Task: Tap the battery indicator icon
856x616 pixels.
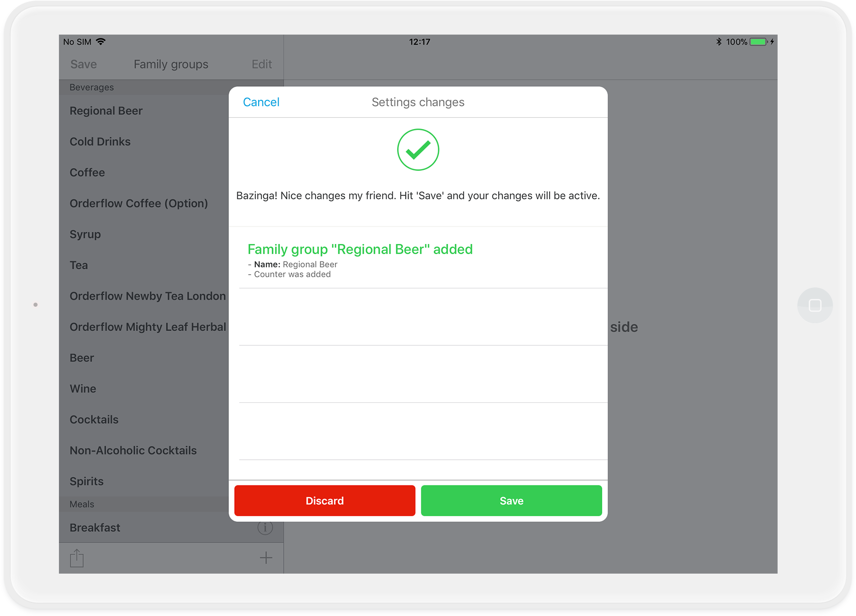Action: 758,42
